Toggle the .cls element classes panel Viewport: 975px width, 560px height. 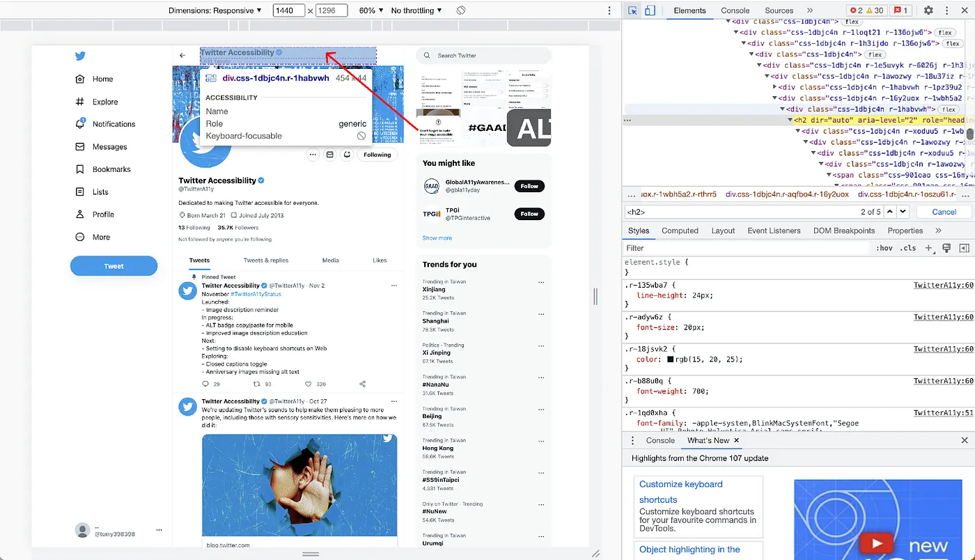point(908,248)
